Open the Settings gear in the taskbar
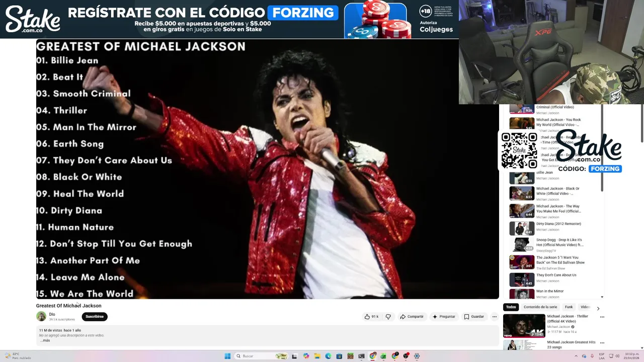 [417, 356]
